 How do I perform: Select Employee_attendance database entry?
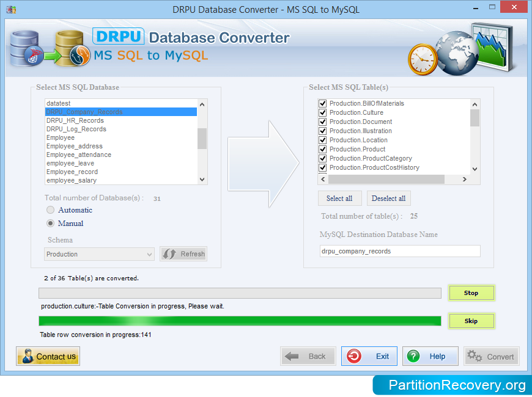[x=78, y=155]
